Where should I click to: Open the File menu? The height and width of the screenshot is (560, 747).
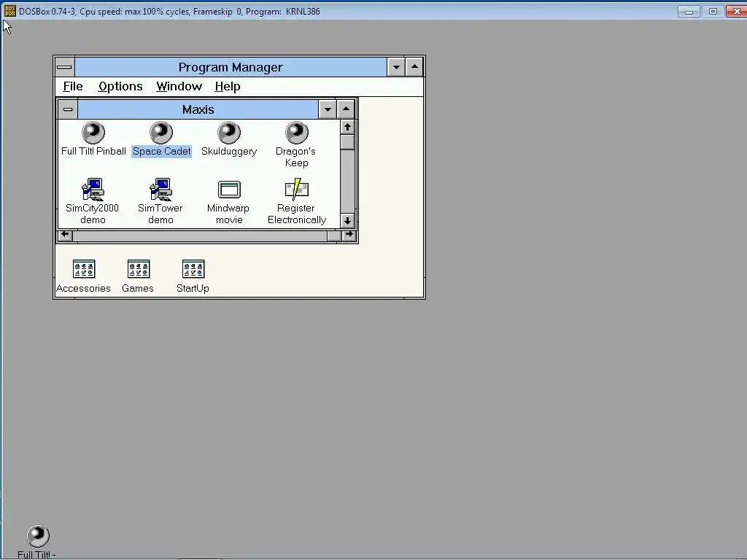(73, 87)
